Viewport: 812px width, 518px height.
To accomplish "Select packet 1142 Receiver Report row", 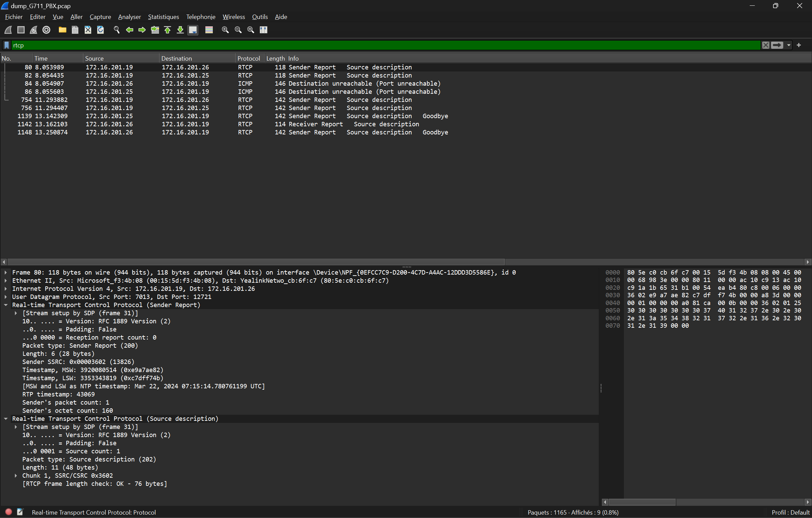I will (406, 124).
